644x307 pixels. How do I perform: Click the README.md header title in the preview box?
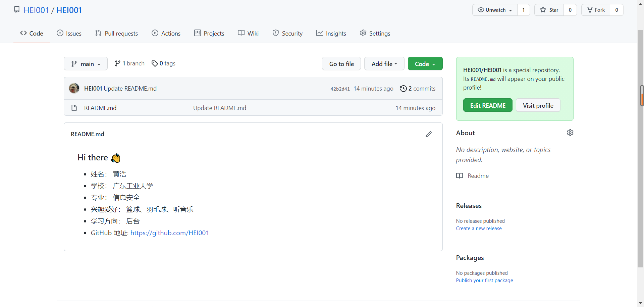point(88,134)
